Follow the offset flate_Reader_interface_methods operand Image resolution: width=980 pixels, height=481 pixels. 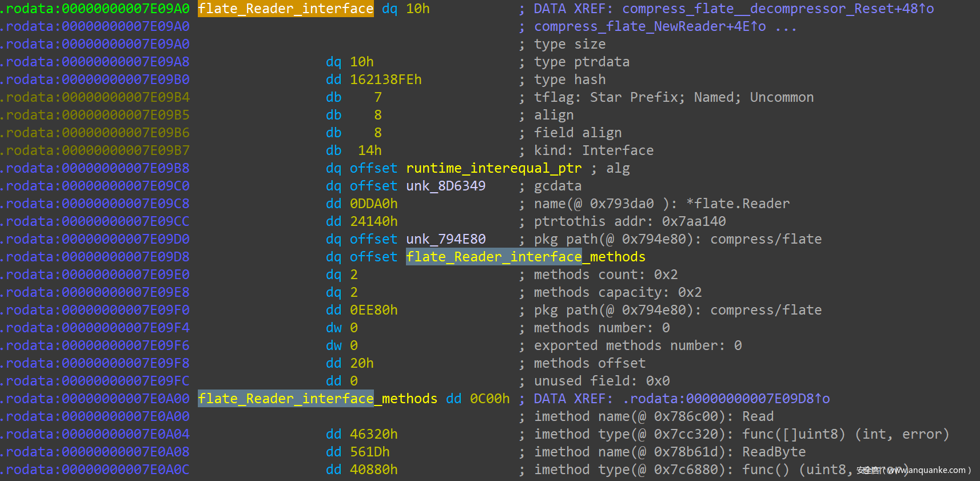click(x=525, y=257)
